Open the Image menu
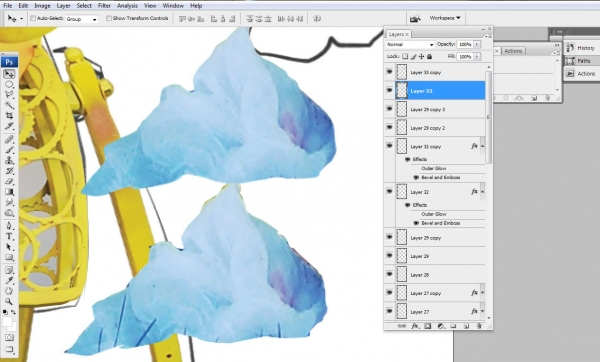The image size is (600, 362). pyautogui.click(x=42, y=6)
